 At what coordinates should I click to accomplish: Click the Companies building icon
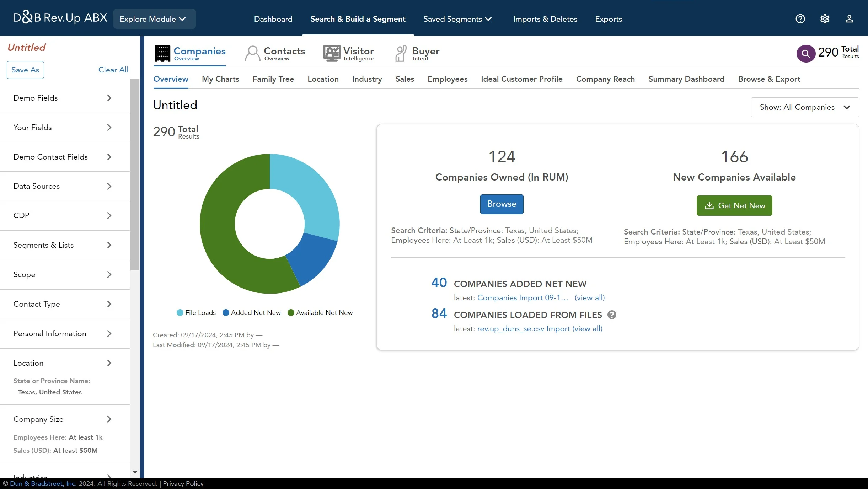coord(162,53)
